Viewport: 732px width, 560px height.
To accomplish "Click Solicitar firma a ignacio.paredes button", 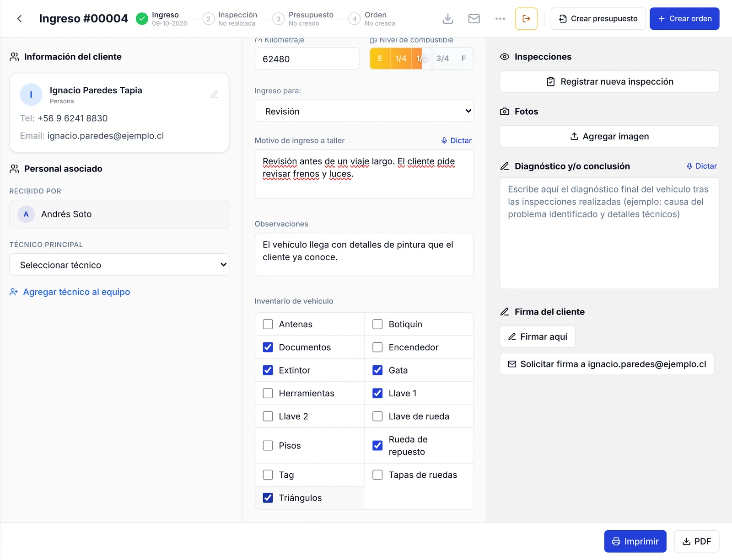I will point(607,364).
